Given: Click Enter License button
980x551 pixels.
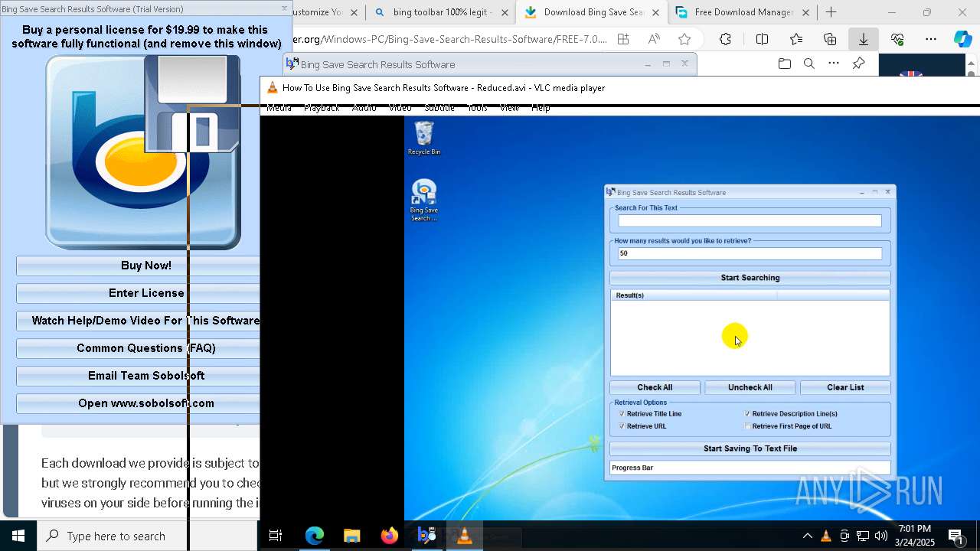Looking at the screenshot, I should tap(138, 293).
